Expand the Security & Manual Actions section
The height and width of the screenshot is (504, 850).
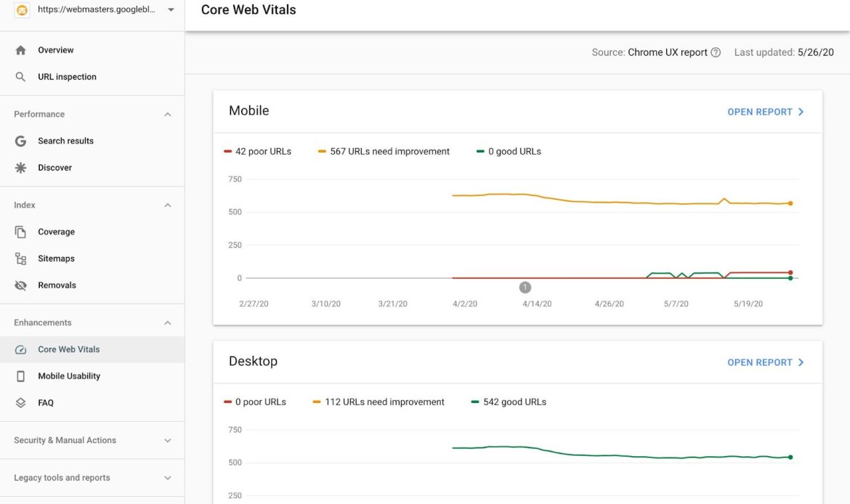pos(167,440)
